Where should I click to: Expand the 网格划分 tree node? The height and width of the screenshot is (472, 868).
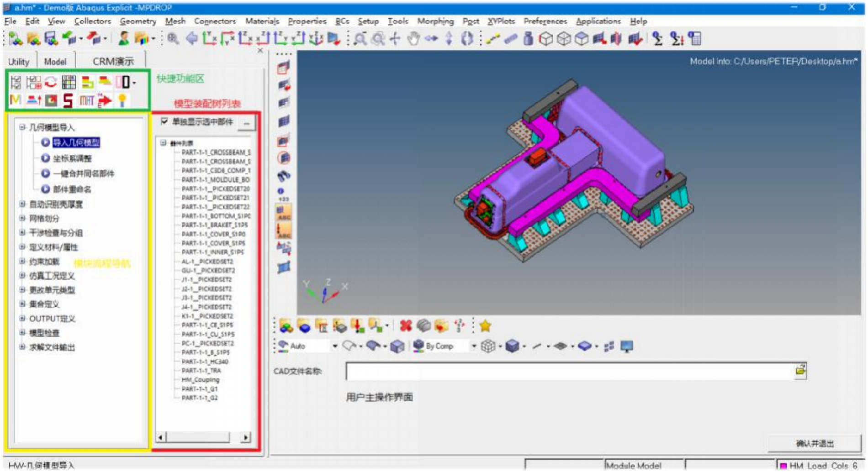tap(22, 218)
